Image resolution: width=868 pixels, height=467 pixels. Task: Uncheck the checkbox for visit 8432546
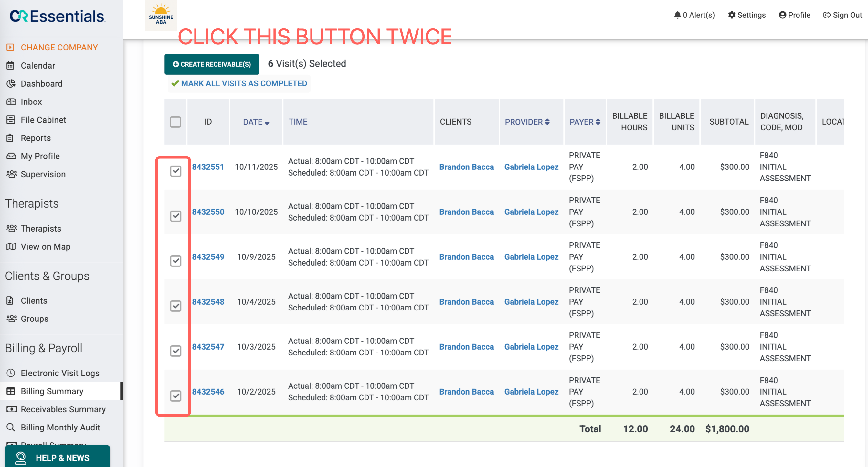(175, 396)
